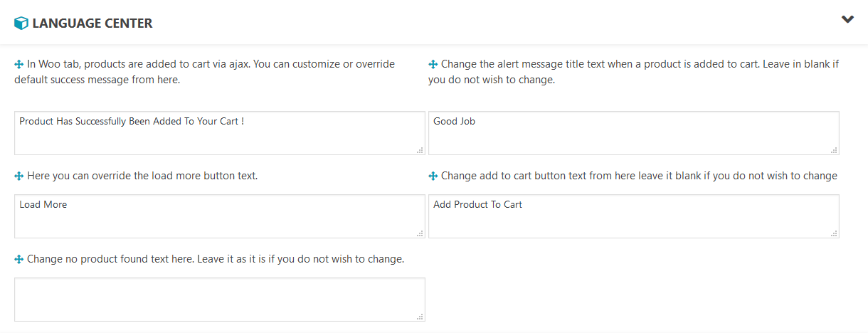Click move icon beside load more button description
The width and height of the screenshot is (868, 333).
pos(19,176)
